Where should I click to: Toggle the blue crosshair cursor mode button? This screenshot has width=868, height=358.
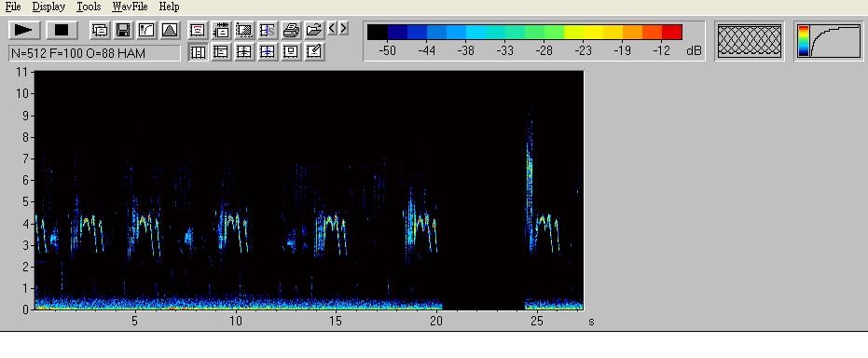[268, 52]
